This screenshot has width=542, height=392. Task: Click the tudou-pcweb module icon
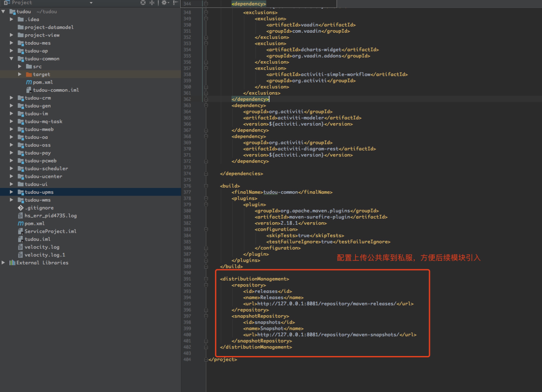point(21,161)
